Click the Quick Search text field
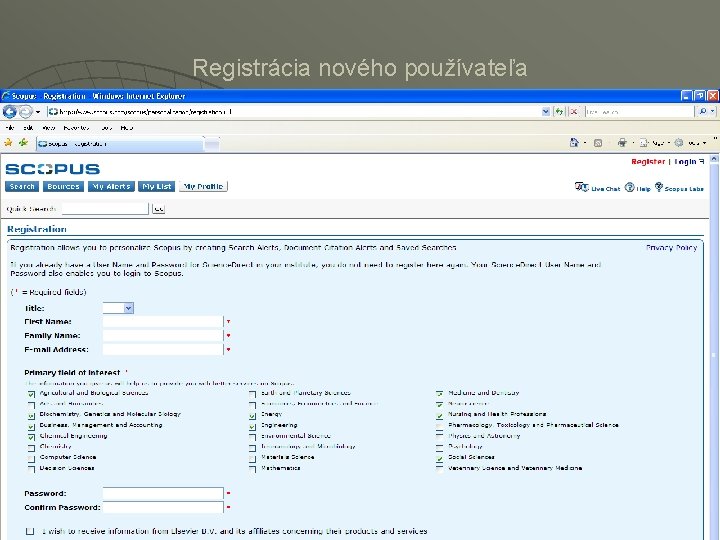 tap(105, 209)
